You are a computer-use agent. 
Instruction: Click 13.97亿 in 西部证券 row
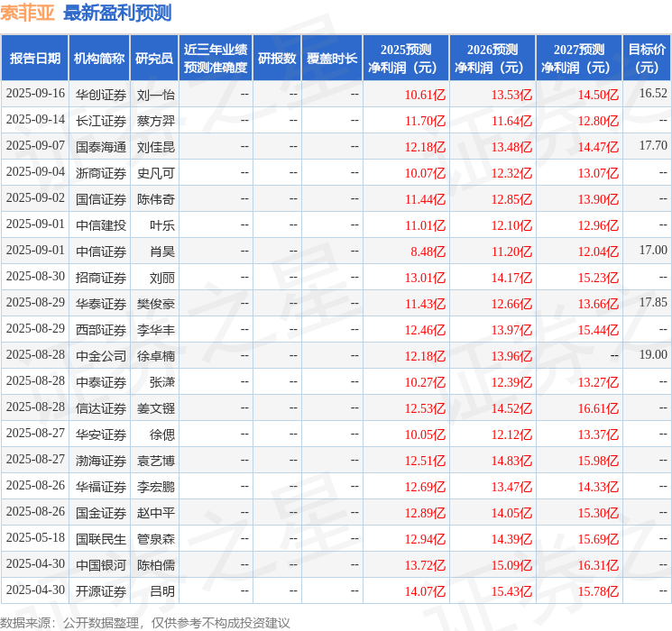(x=511, y=330)
